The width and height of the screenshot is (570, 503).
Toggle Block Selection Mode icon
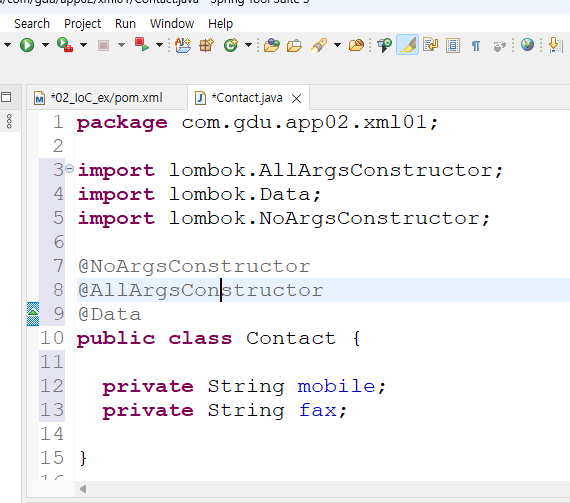453,45
